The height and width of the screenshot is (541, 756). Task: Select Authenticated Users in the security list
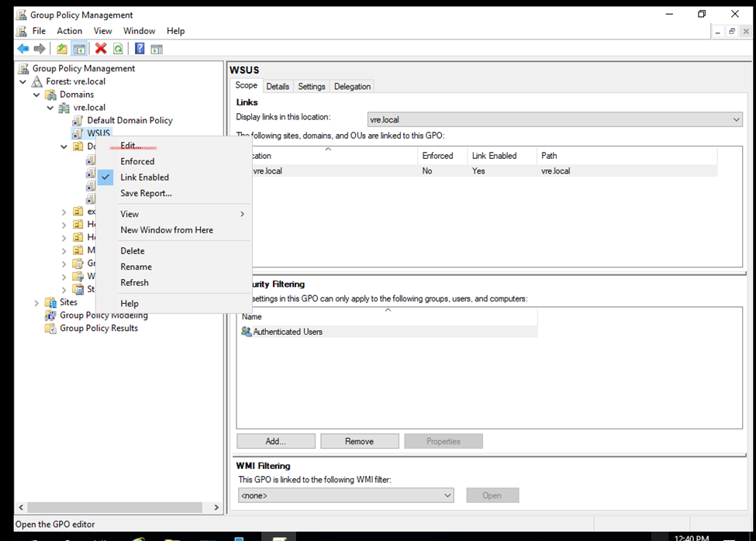tap(287, 332)
